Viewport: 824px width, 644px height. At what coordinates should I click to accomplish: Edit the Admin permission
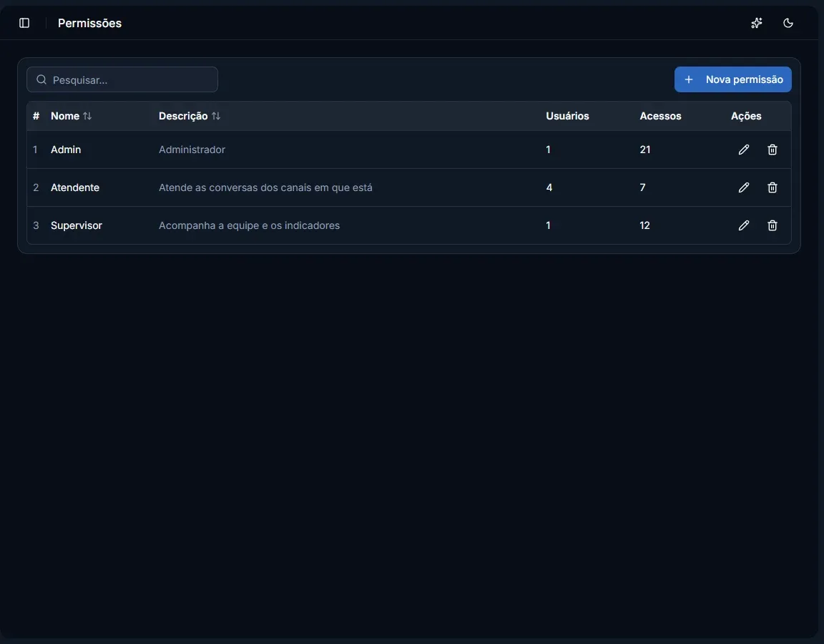744,150
